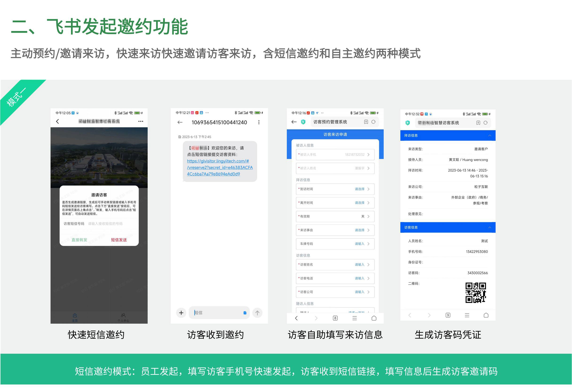Tap browser back chevron under visitor application form
572x392 pixels.
(x=296, y=318)
